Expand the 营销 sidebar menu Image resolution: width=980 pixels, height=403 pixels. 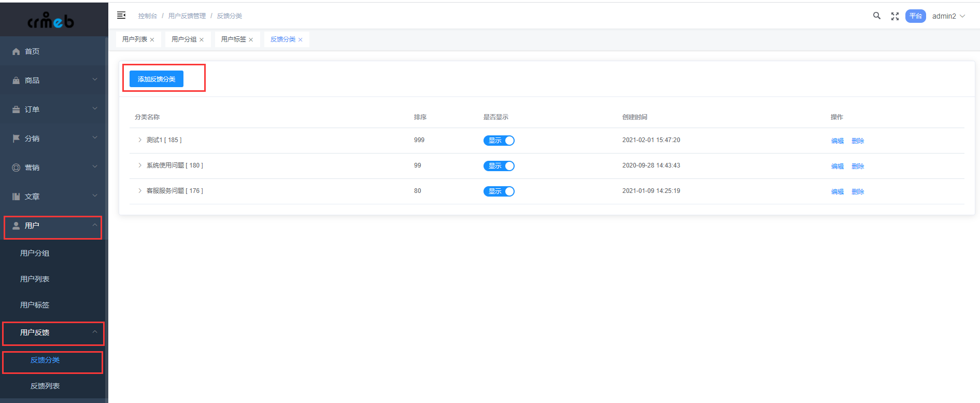pyautogui.click(x=95, y=166)
